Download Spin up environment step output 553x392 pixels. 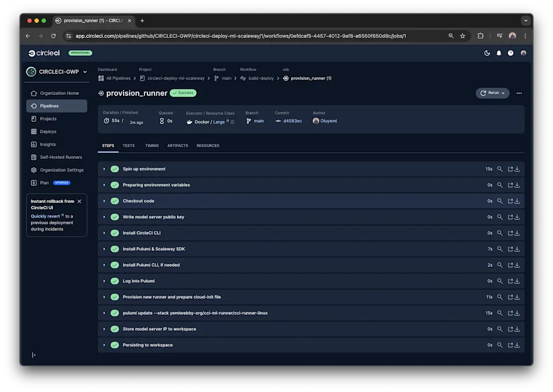coord(517,169)
